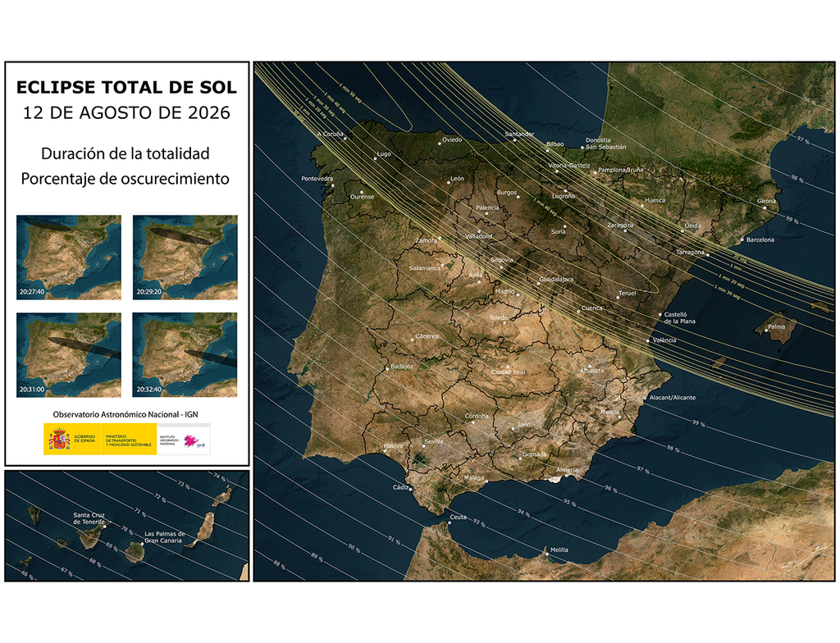Screen dimensions: 840x643
Task: Click the Instituto Geográfico Nacional pink logo
Action: tap(192, 441)
